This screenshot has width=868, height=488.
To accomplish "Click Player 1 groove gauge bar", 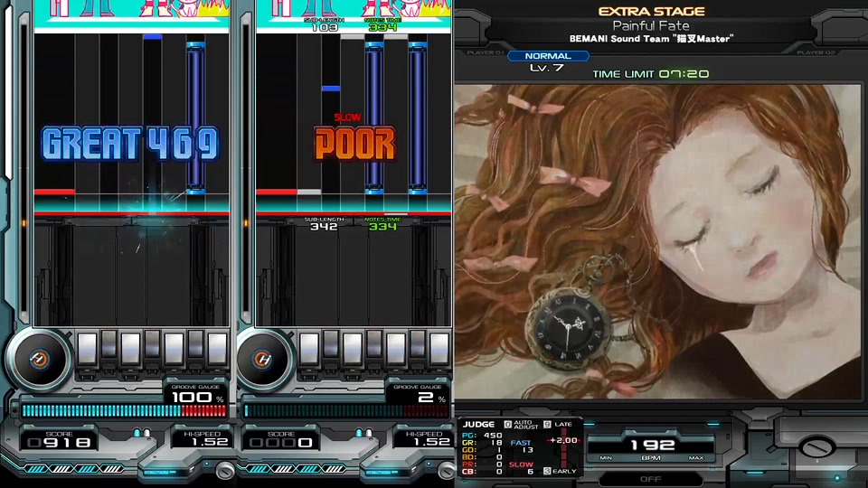I will click(x=124, y=410).
